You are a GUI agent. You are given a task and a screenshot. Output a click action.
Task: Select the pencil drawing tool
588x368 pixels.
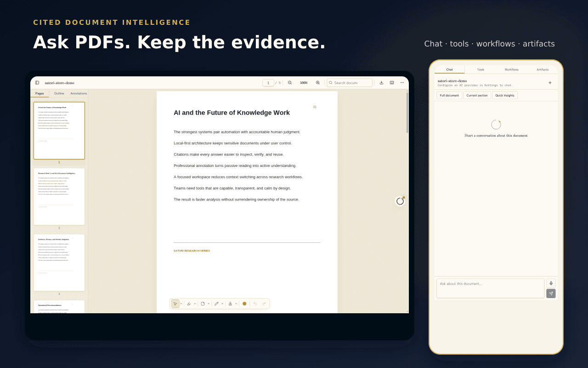pyautogui.click(x=216, y=304)
